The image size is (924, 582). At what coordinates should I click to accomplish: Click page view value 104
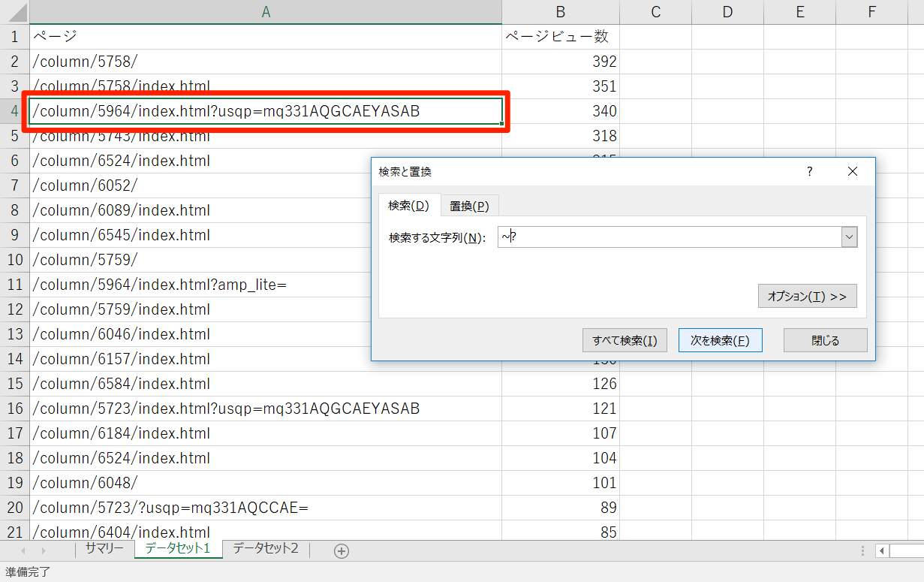pos(561,458)
